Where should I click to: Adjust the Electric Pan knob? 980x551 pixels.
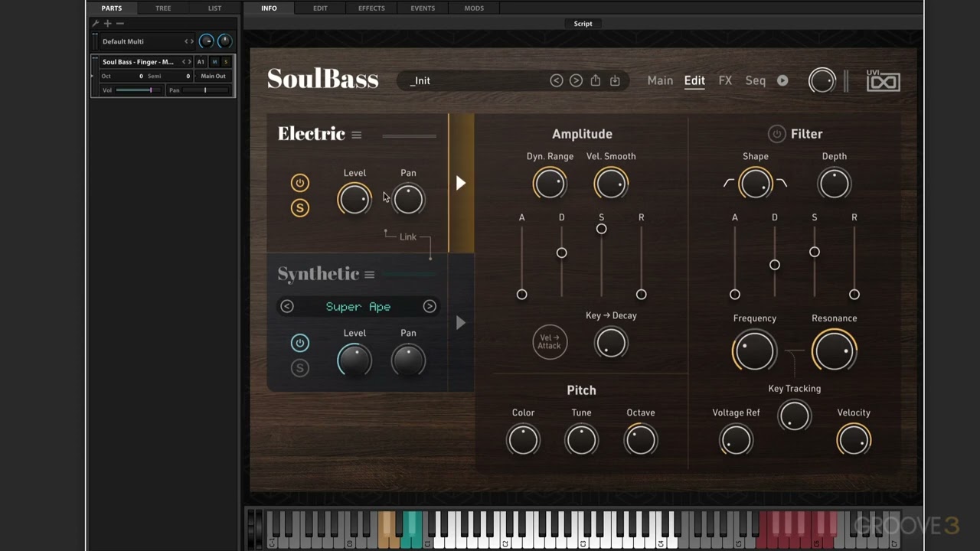pos(408,200)
